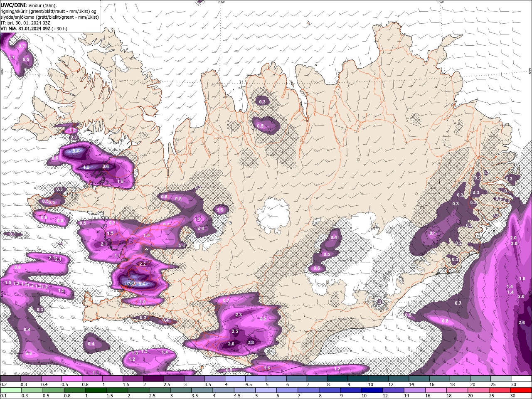Screen dimensions: 532x399
Task: Click the 3.3 precipitation value on the map
Action: click(x=251, y=342)
